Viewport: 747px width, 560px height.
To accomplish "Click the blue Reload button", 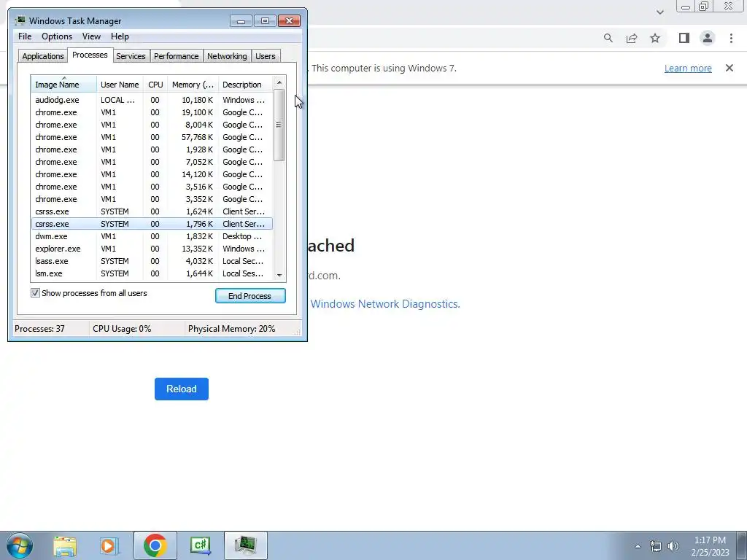I will 182,389.
